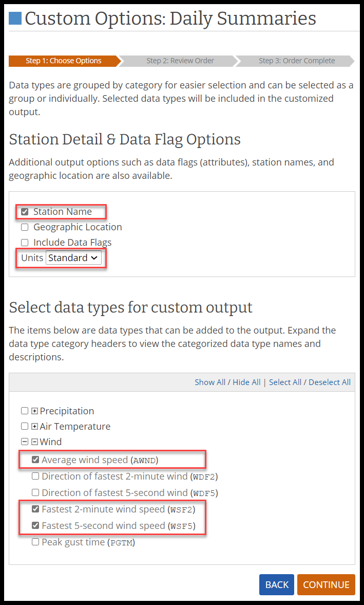Select the Step 2: Review Order tab
This screenshot has width=364, height=605.
coord(180,61)
